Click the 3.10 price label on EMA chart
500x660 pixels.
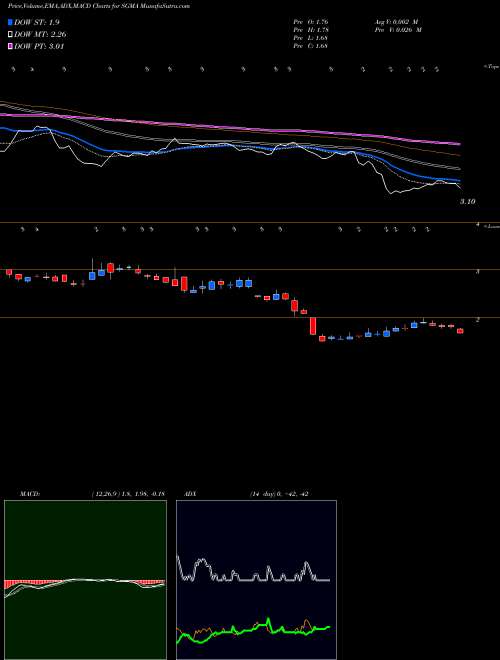coord(468,202)
